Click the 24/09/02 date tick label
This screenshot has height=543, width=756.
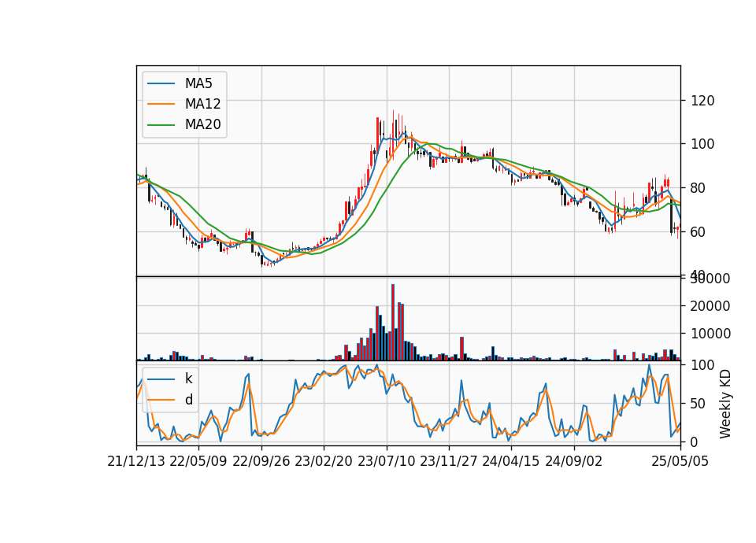574,462
